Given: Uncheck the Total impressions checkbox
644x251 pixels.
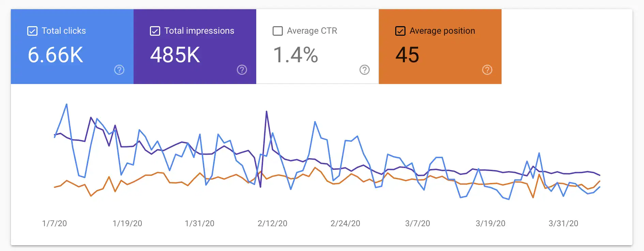Looking at the screenshot, I should [155, 31].
